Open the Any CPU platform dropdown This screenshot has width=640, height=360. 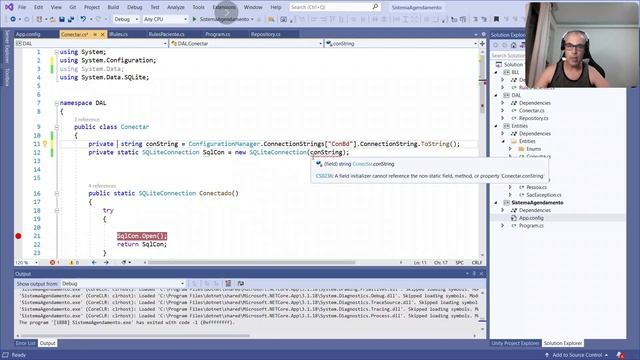[x=165, y=19]
